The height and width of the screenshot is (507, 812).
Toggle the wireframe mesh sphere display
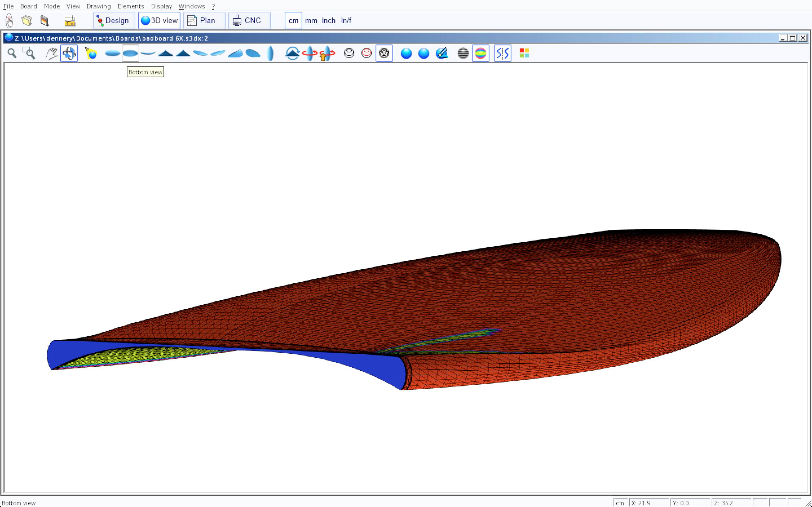[x=384, y=53]
